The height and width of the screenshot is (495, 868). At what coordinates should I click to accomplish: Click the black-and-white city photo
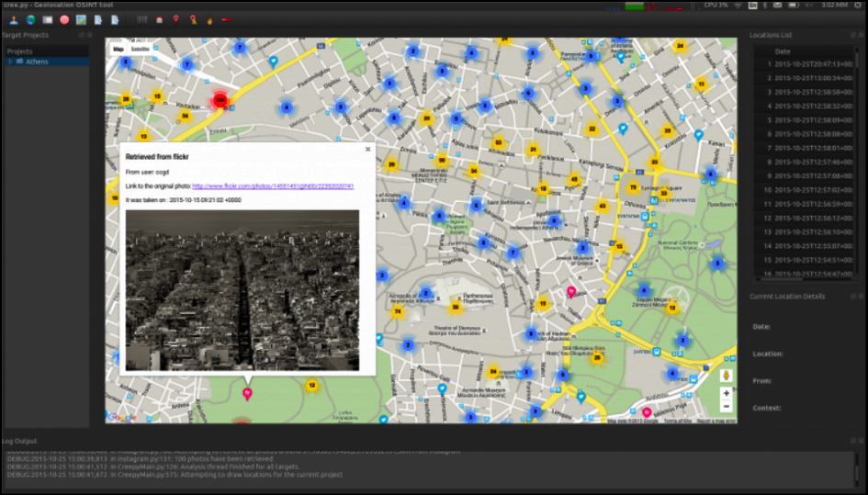[242, 290]
